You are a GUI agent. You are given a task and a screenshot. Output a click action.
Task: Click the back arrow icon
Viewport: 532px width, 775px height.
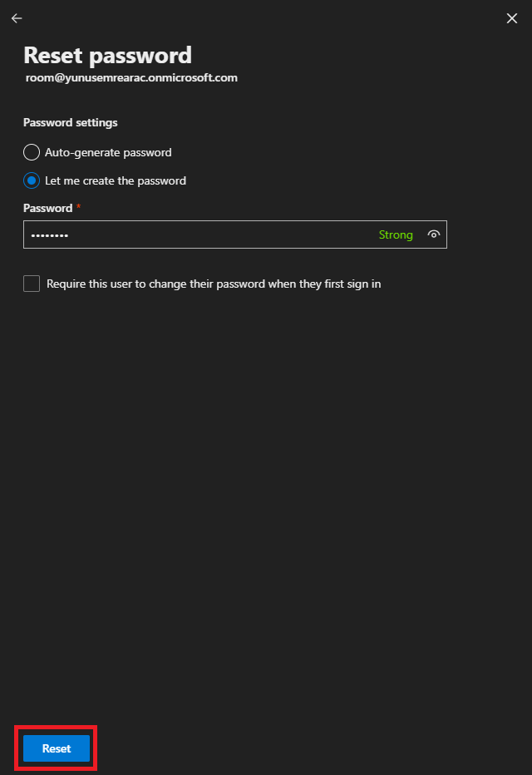point(17,18)
